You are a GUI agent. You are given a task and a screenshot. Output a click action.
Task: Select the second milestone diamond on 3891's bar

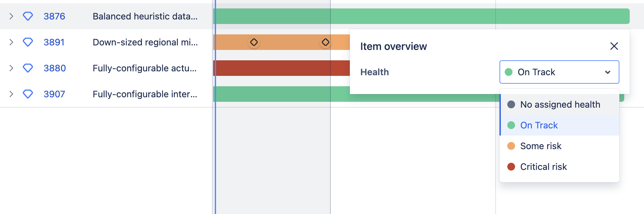pos(326,42)
